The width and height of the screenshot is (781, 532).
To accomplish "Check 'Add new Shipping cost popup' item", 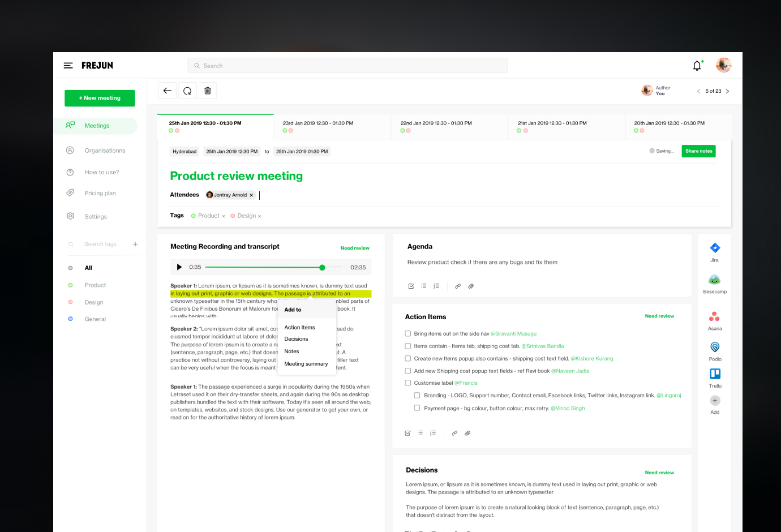I will tap(408, 371).
